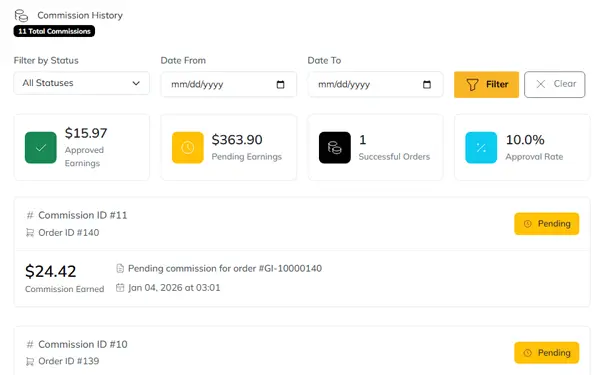Click the Successful Orders label

[394, 157]
